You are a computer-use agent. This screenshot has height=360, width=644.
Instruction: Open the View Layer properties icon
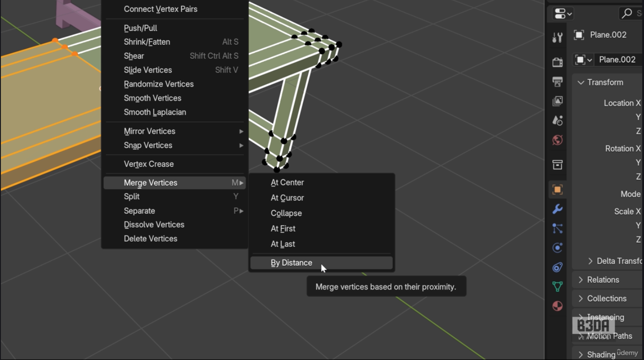tap(557, 101)
